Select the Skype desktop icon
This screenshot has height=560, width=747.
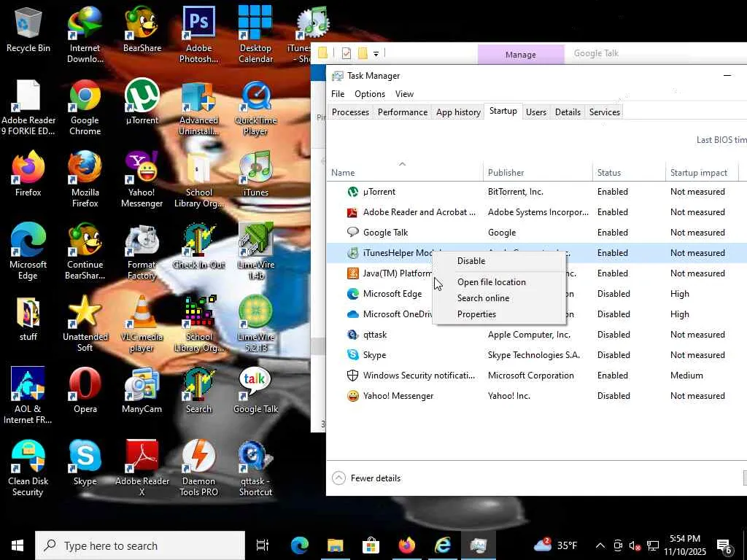pos(85,462)
